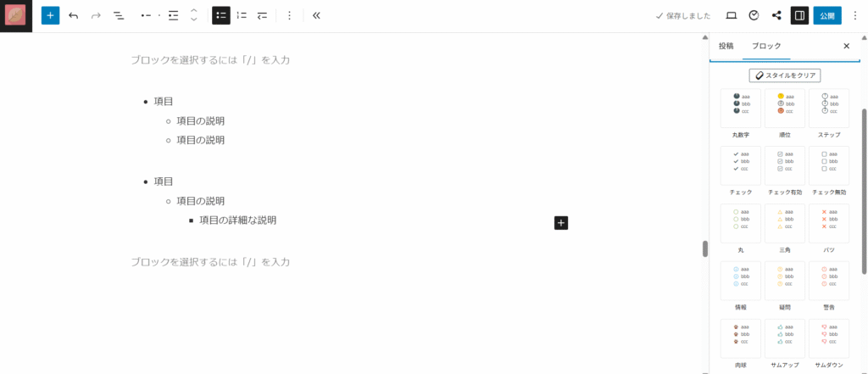Pick the 順位 colored ranking list style
This screenshot has height=374, width=868.
click(785, 108)
